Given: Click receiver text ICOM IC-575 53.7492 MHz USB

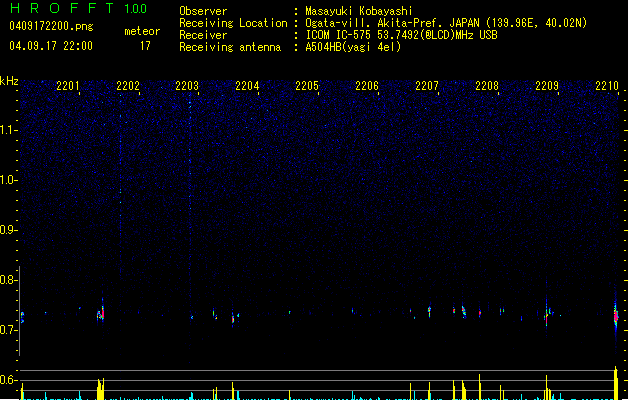Looking at the screenshot, I should pyautogui.click(x=401, y=35).
